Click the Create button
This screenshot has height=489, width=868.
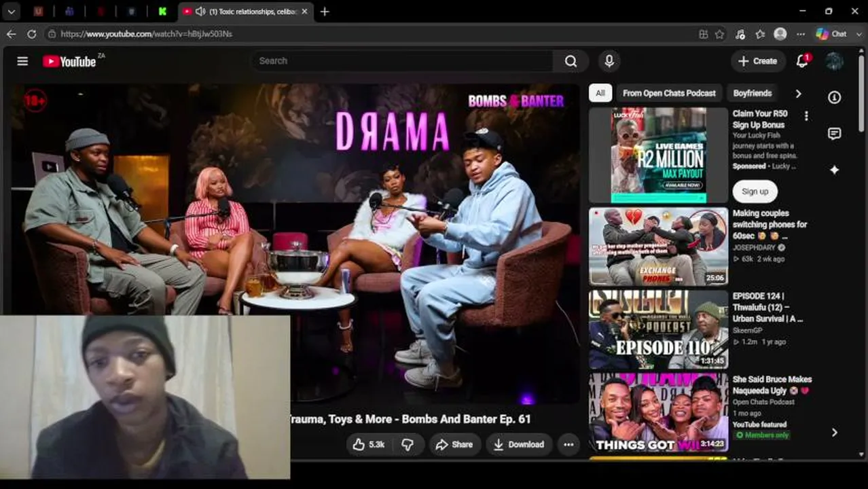758,61
